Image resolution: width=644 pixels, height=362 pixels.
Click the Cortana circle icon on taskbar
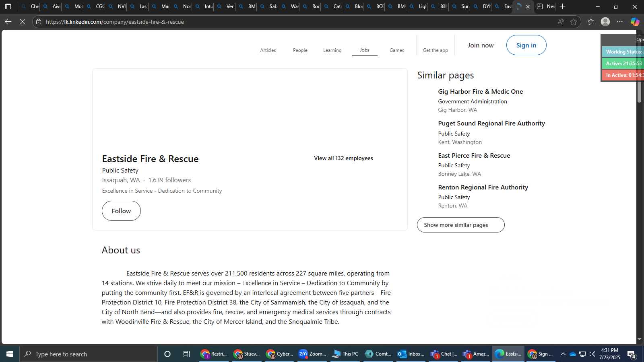167,354
